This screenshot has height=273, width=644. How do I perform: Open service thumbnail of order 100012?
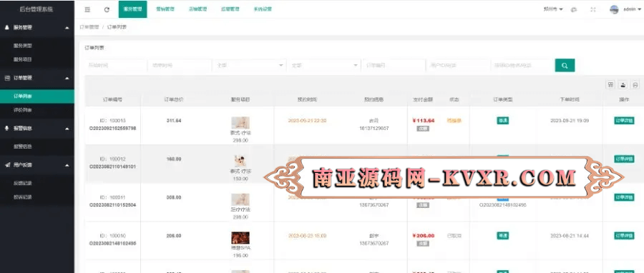pos(240,161)
